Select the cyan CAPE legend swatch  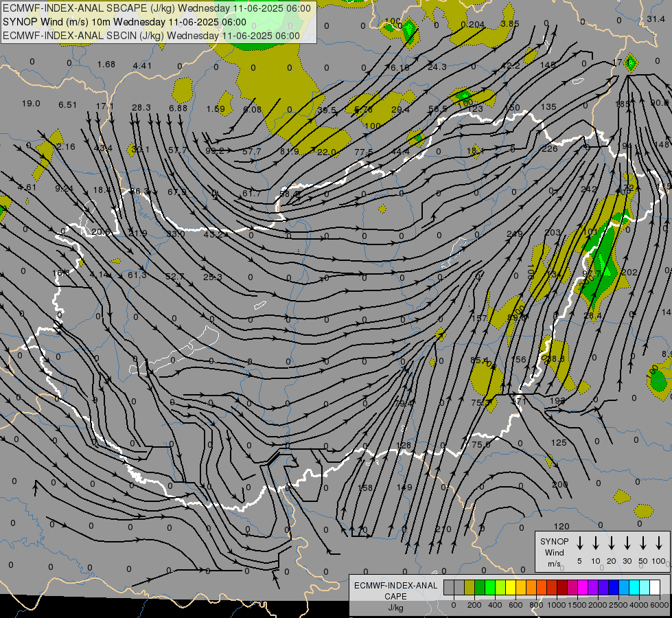point(634,587)
